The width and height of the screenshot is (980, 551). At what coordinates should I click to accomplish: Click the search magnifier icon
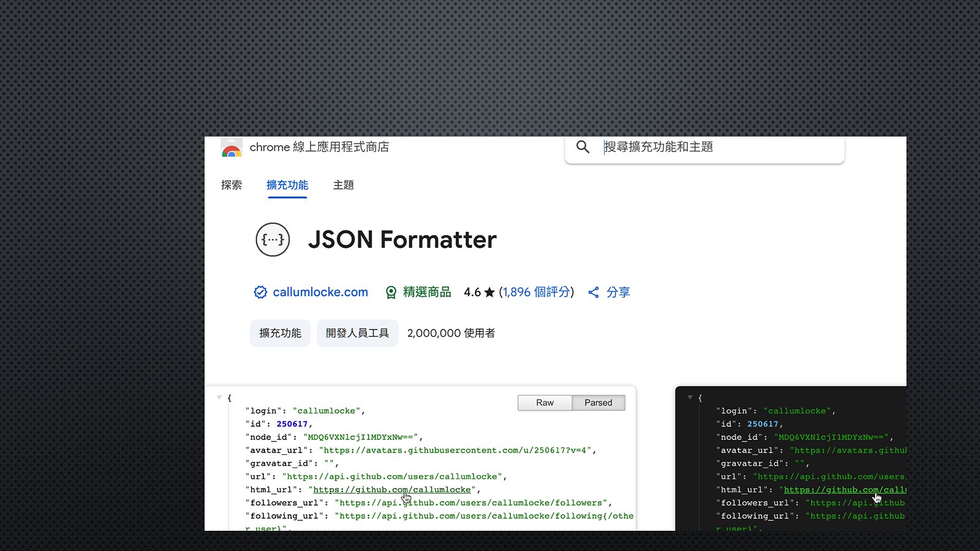582,147
